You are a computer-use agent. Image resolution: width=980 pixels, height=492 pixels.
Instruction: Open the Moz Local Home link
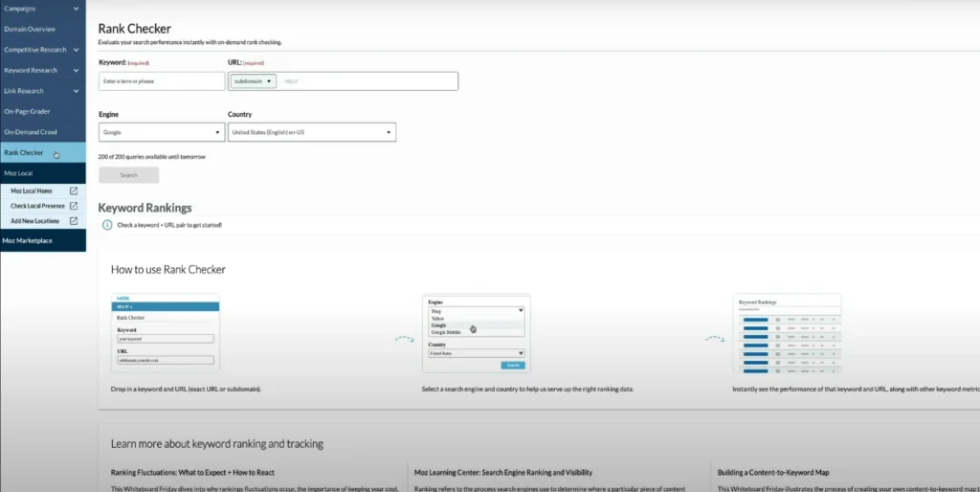click(32, 190)
